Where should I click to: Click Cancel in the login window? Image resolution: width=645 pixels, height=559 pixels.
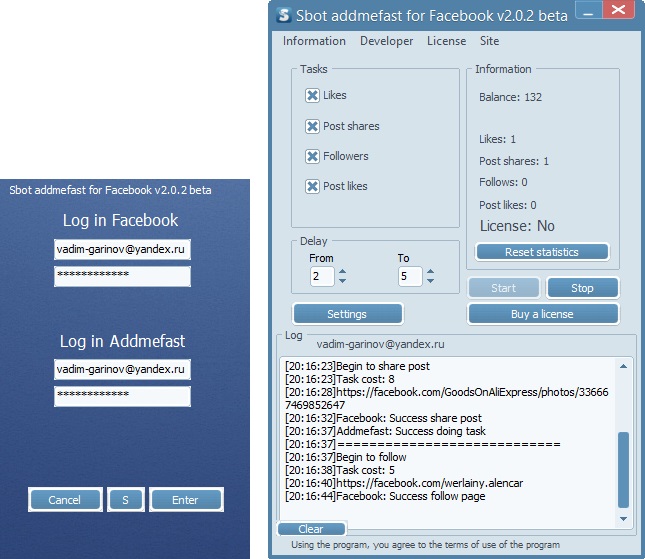tap(65, 500)
